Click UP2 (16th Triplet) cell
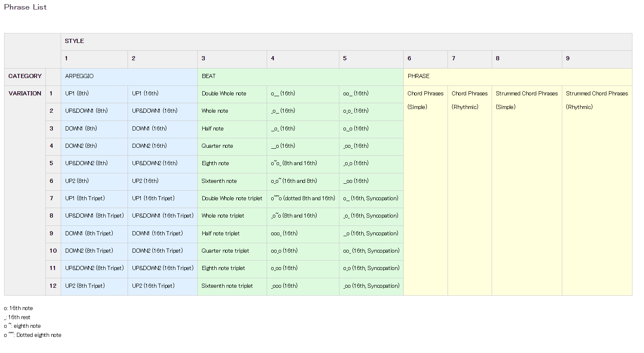This screenshot has width=644, height=353. point(163,287)
